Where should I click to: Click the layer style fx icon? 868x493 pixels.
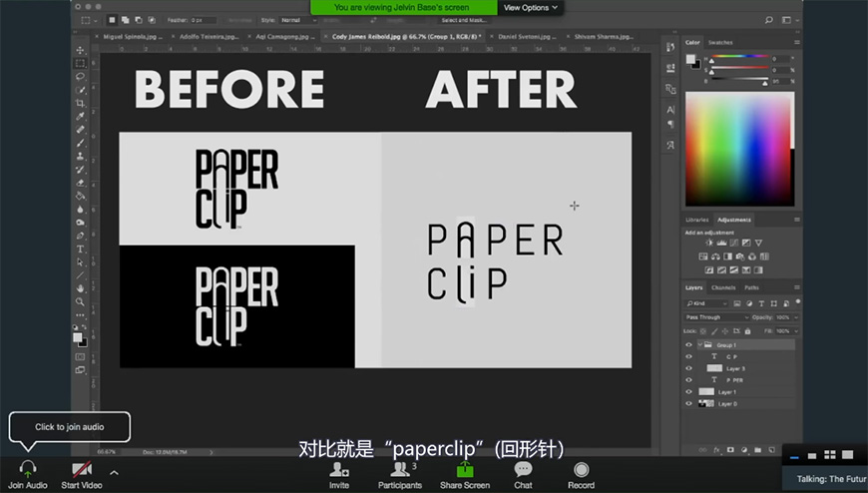[x=717, y=450]
